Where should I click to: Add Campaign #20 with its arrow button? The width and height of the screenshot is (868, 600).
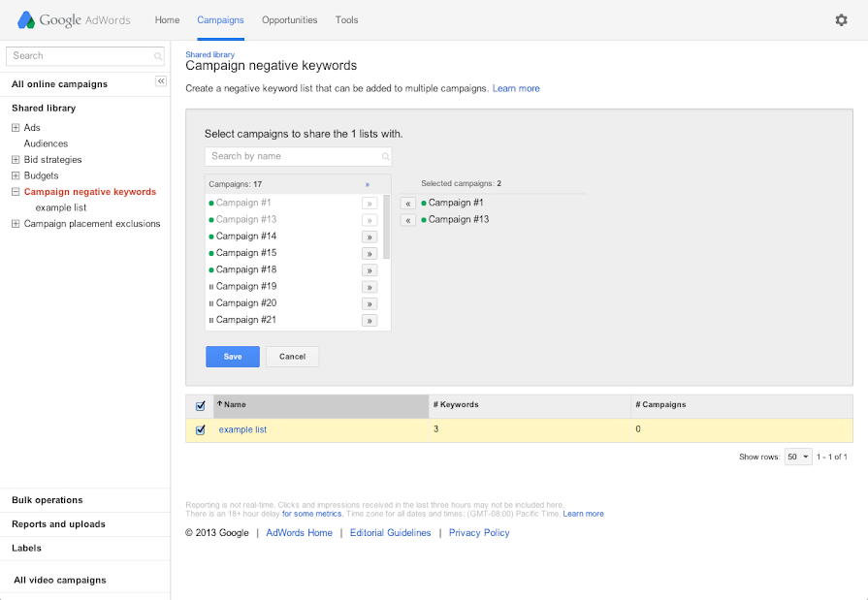tap(370, 303)
